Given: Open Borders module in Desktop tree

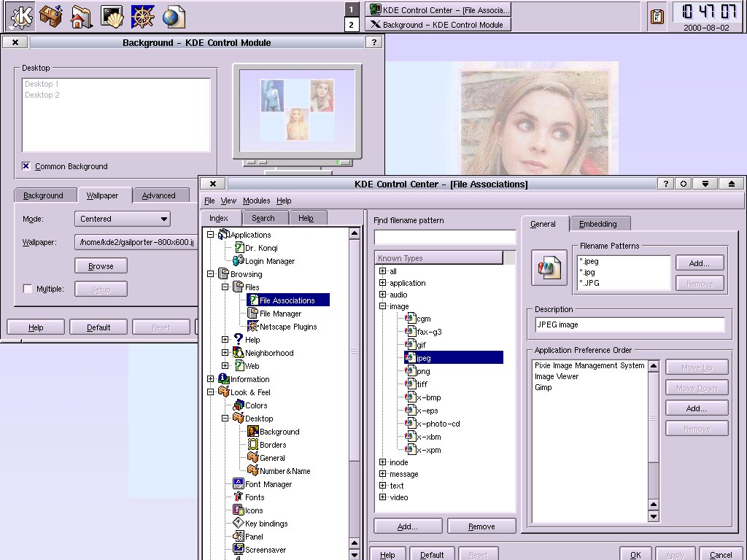Looking at the screenshot, I should pos(273,445).
